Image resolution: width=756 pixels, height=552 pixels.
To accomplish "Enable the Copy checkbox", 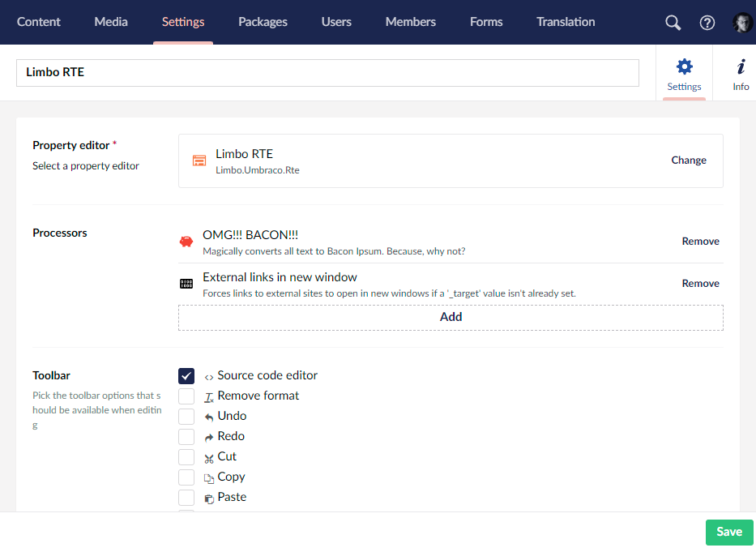I will coord(186,477).
